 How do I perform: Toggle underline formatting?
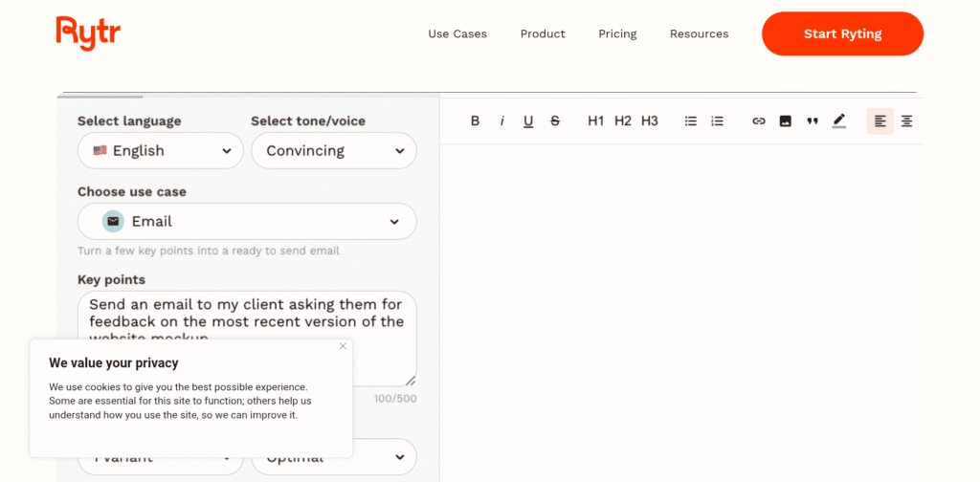click(528, 121)
